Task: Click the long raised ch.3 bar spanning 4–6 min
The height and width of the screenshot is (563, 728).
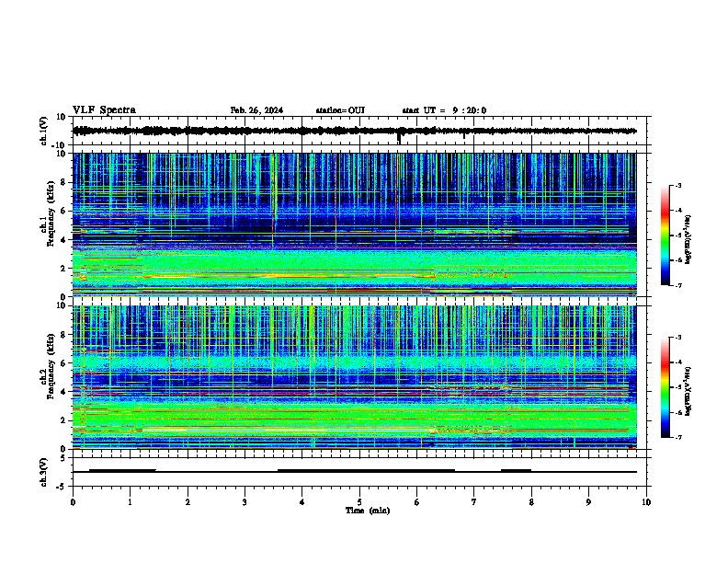Action: click(x=366, y=470)
